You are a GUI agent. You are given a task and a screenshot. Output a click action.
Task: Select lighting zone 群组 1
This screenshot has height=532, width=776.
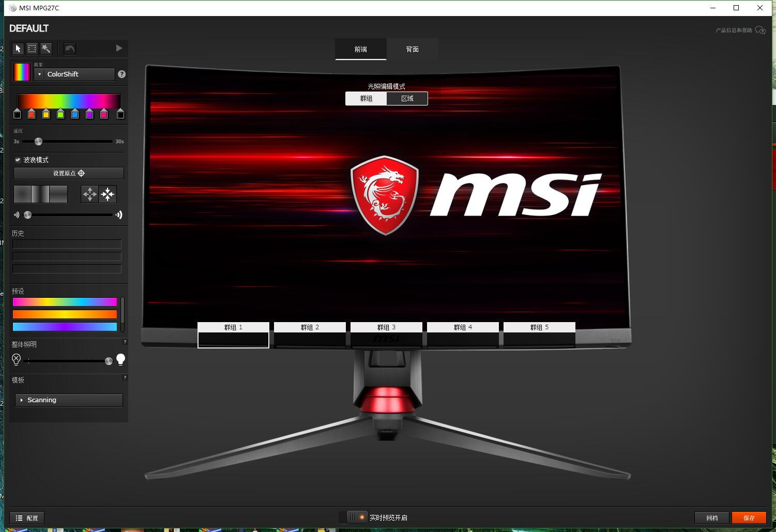233,335
